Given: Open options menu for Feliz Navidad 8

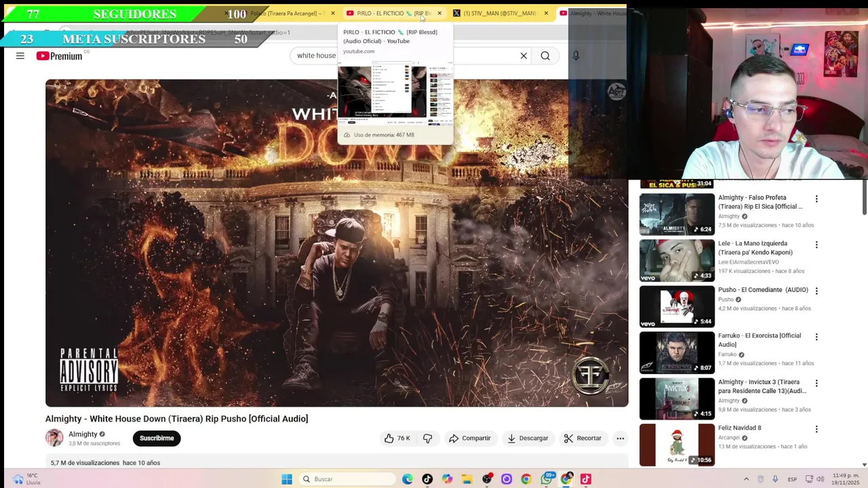Looking at the screenshot, I should 816,429.
